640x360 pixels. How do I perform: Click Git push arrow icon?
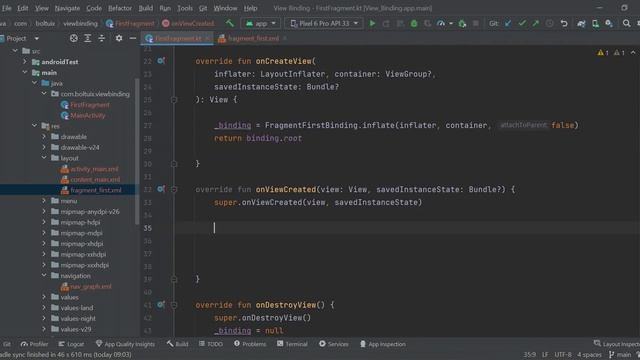click(x=536, y=24)
